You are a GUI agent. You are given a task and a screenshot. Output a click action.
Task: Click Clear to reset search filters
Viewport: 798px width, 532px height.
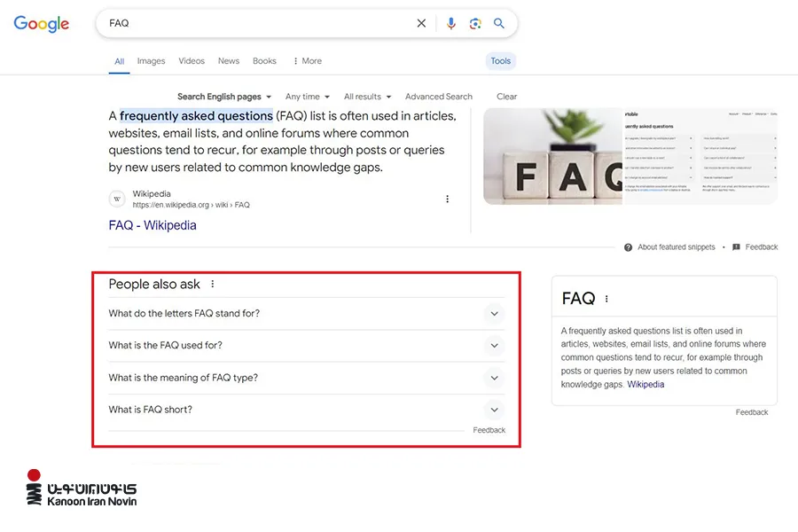tap(507, 97)
